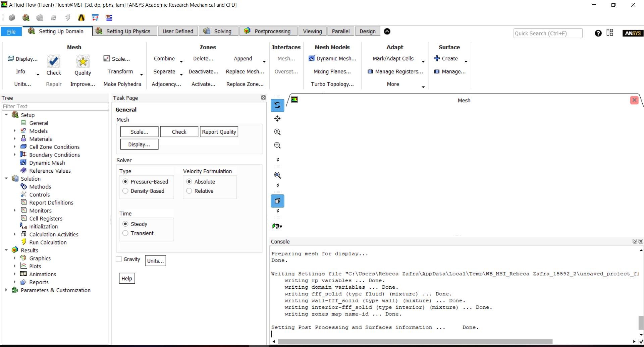Close the Task Page panel
Screen dimensions: 644x347
263,98
